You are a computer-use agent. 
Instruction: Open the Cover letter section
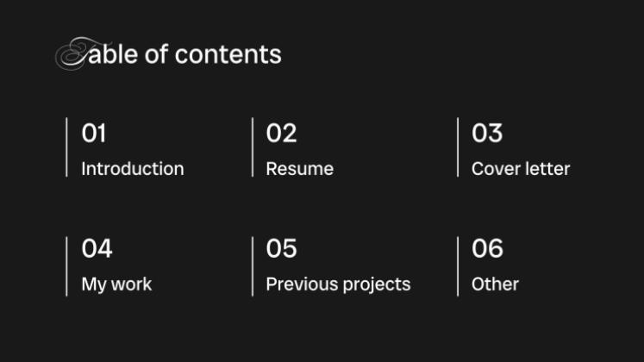pyautogui.click(x=521, y=169)
